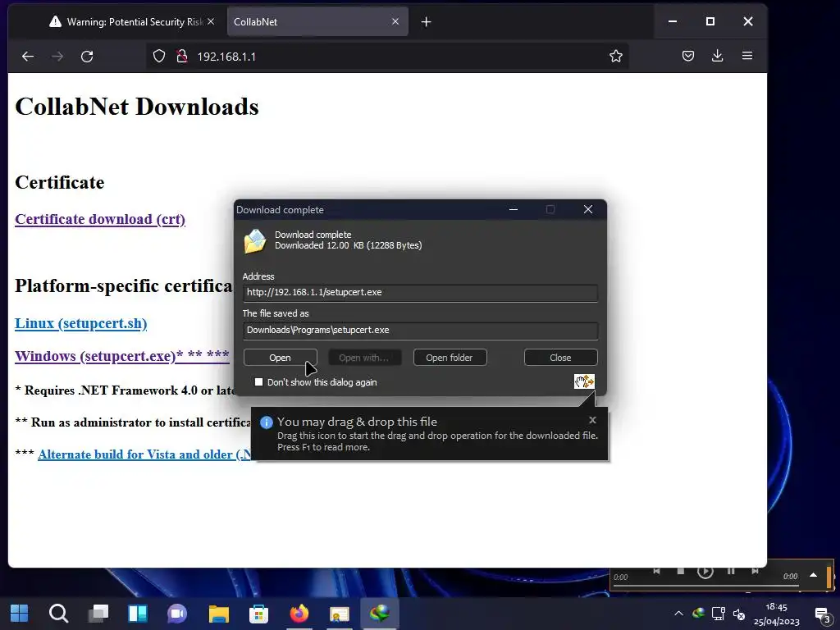Click the downloaded file folder icon
Image resolution: width=840 pixels, height=630 pixels.
255,241
